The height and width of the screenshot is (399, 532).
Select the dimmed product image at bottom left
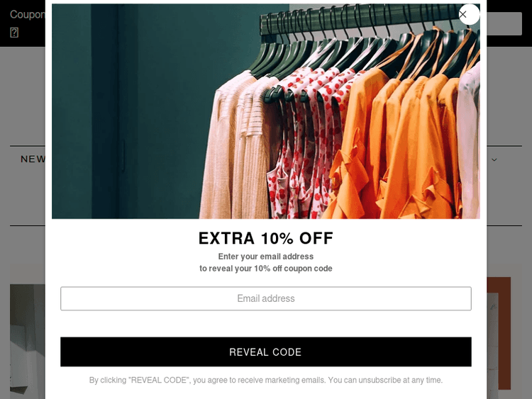(27, 342)
